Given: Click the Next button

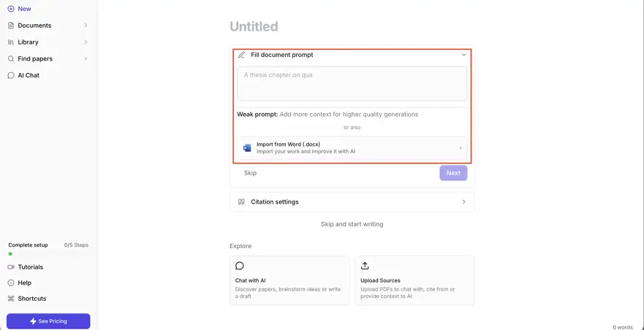Looking at the screenshot, I should pyautogui.click(x=453, y=173).
